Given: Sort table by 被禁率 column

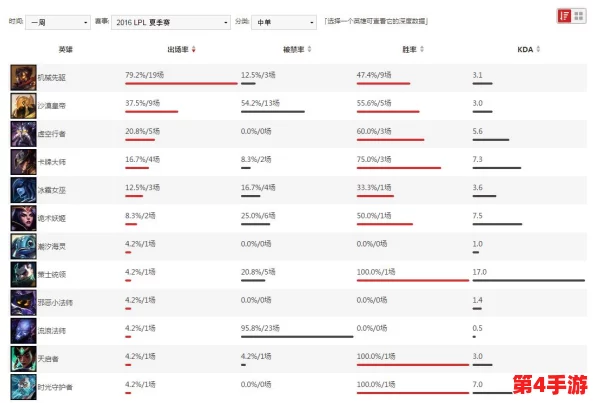Looking at the screenshot, I should coord(297,49).
